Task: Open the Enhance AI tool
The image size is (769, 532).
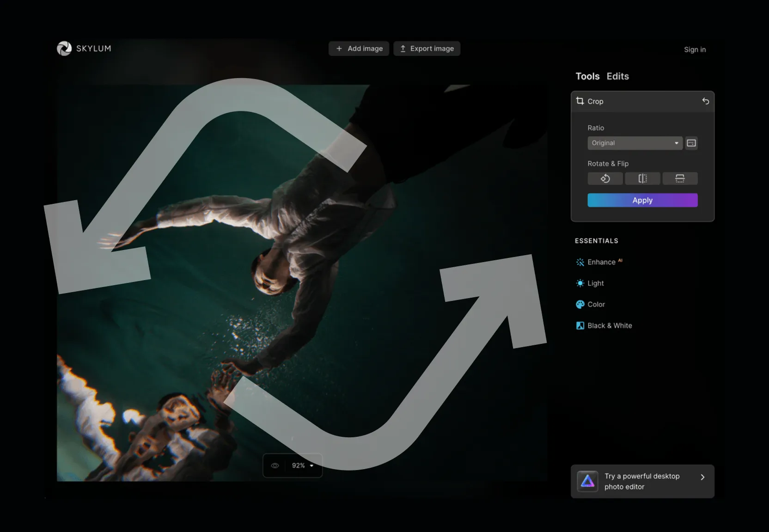Action: coord(599,262)
